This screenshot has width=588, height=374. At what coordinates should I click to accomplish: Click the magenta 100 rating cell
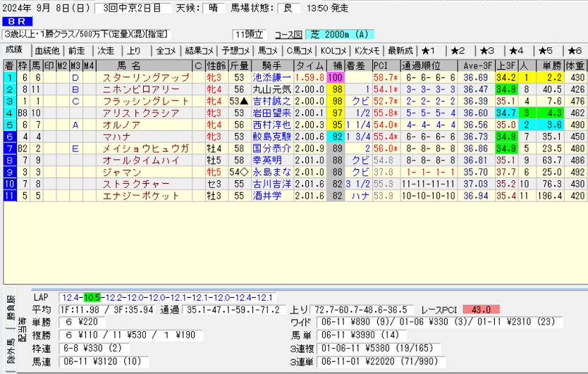click(x=335, y=77)
